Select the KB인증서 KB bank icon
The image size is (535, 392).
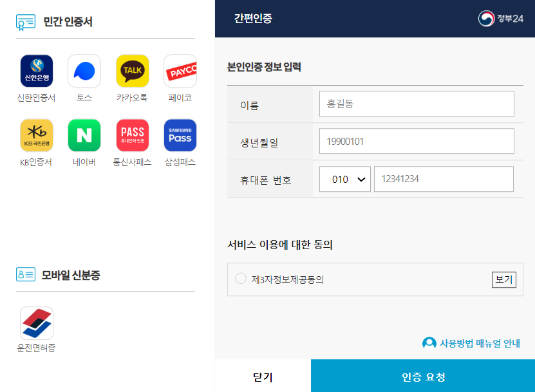pyautogui.click(x=37, y=135)
